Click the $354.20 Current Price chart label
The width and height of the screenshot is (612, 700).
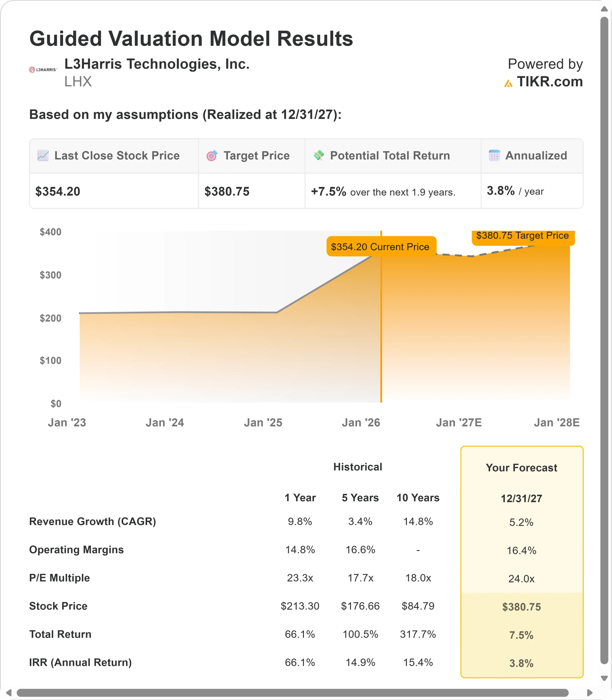(381, 247)
